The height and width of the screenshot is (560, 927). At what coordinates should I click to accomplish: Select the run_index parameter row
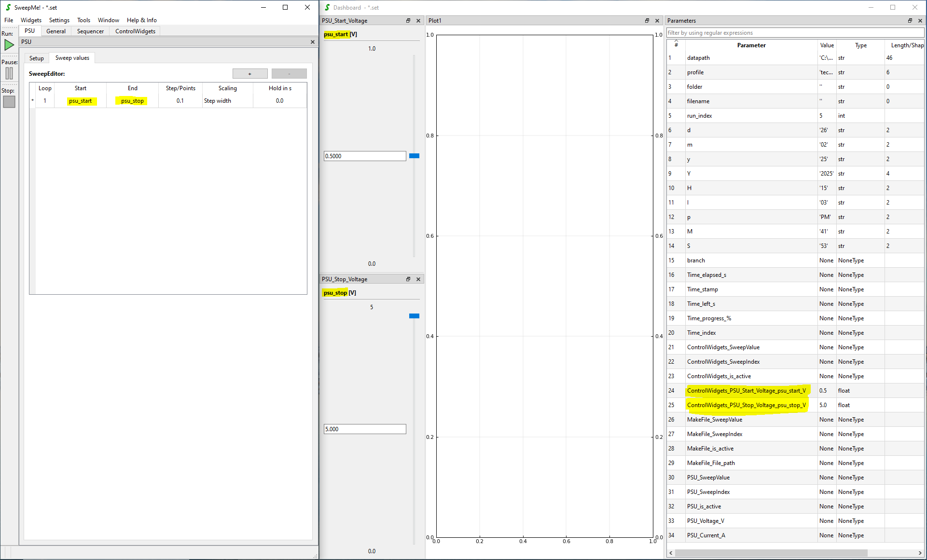pyautogui.click(x=795, y=116)
